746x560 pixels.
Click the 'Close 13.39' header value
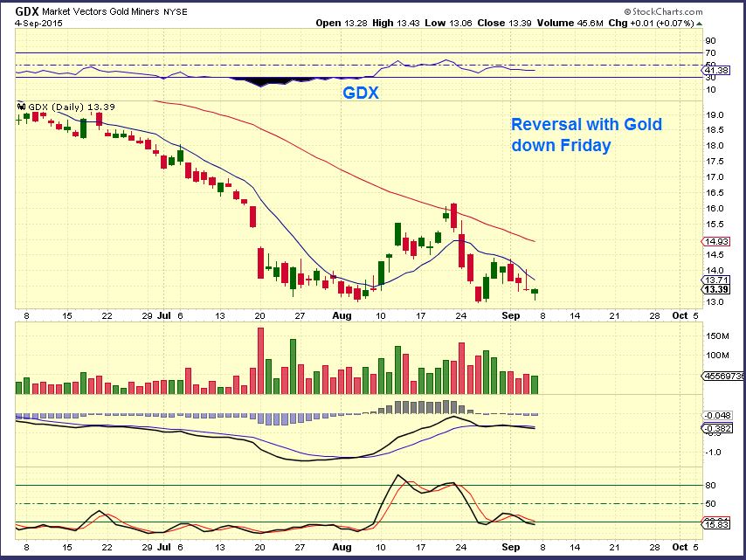coord(504,23)
